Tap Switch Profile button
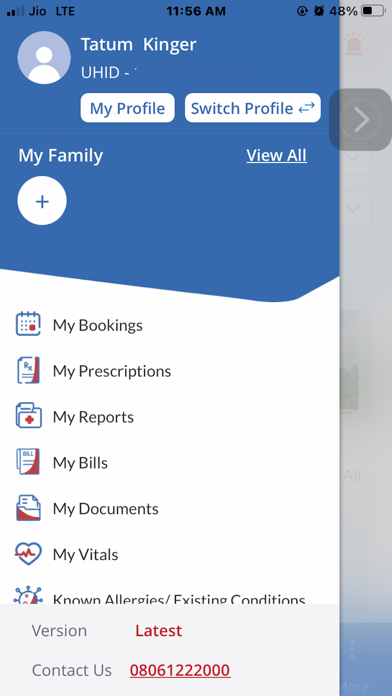 [x=253, y=108]
